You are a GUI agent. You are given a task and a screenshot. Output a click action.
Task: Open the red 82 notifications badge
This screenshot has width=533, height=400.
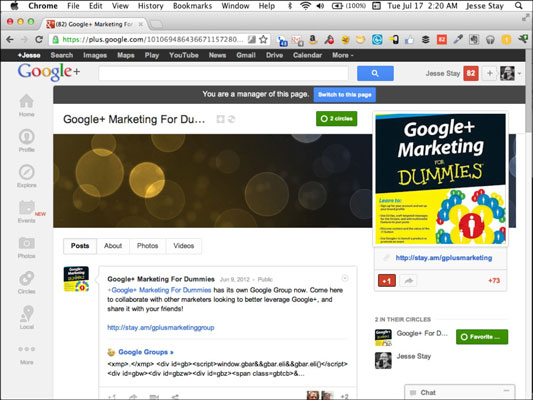click(471, 73)
